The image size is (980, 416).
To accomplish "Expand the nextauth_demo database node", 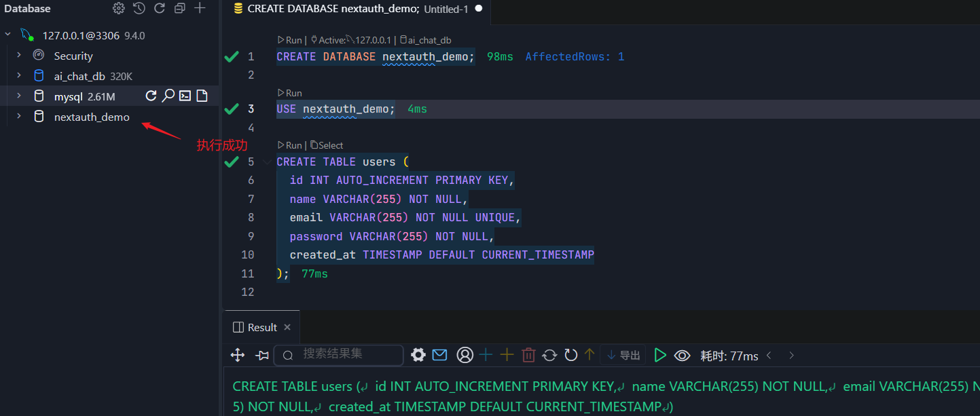I will (x=19, y=117).
